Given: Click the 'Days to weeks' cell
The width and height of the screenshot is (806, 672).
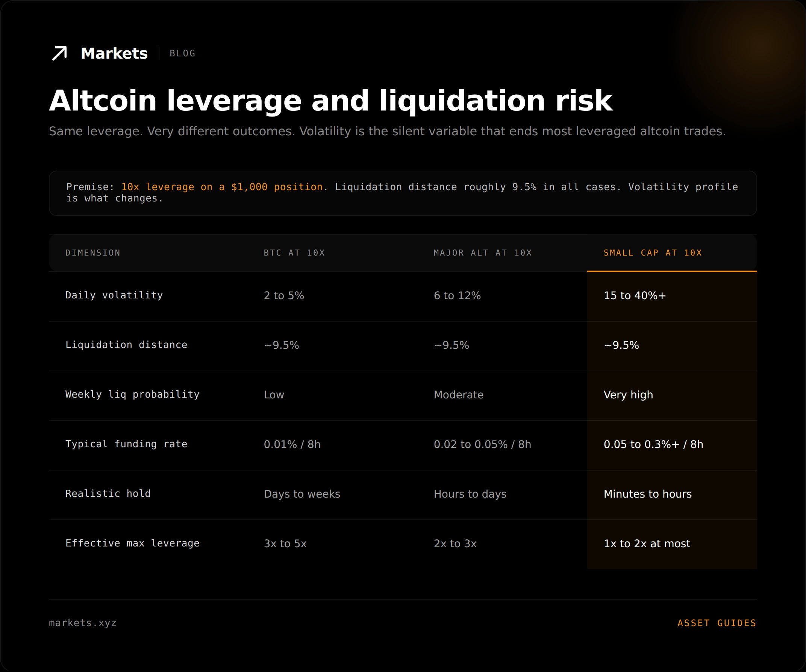Looking at the screenshot, I should [302, 494].
